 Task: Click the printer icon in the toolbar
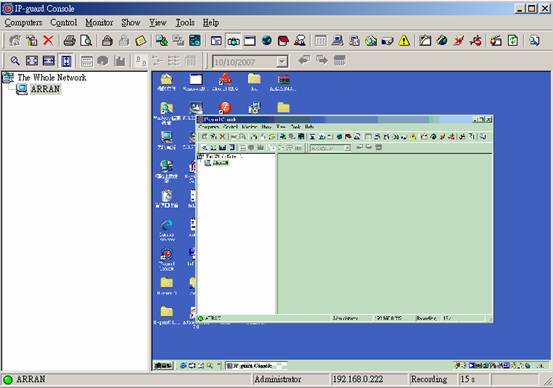tap(69, 41)
